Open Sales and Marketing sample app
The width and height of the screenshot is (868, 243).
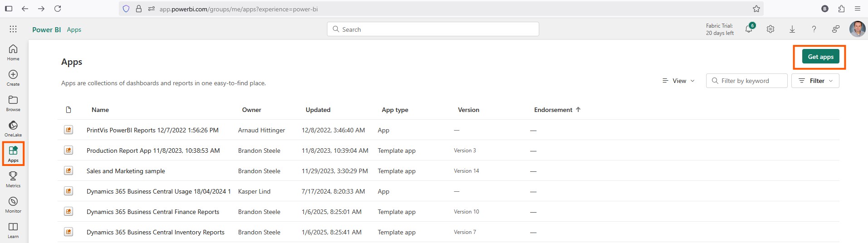(x=126, y=171)
